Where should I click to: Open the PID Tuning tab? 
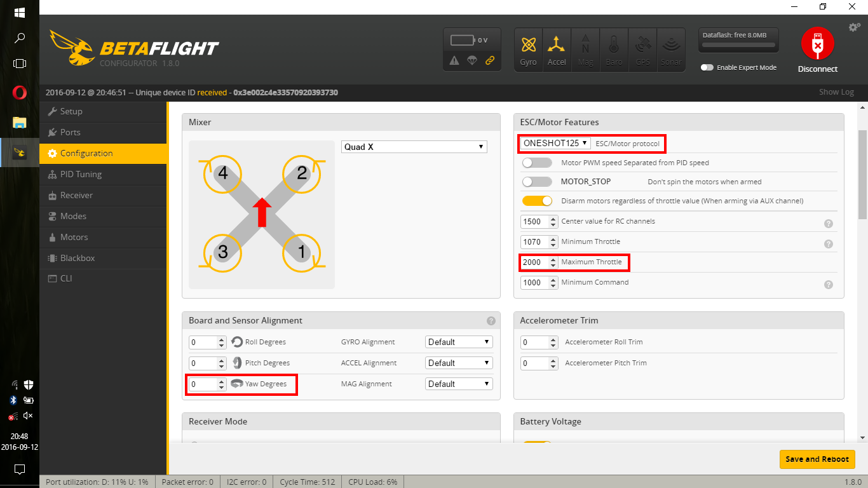tap(81, 174)
